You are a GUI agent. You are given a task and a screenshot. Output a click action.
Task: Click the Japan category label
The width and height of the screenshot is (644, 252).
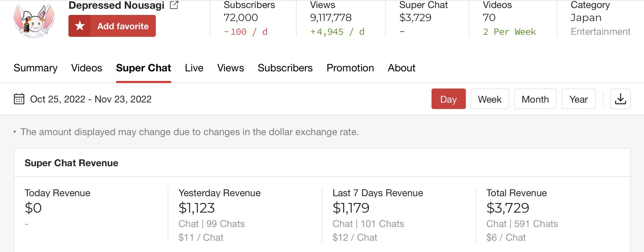point(586,18)
